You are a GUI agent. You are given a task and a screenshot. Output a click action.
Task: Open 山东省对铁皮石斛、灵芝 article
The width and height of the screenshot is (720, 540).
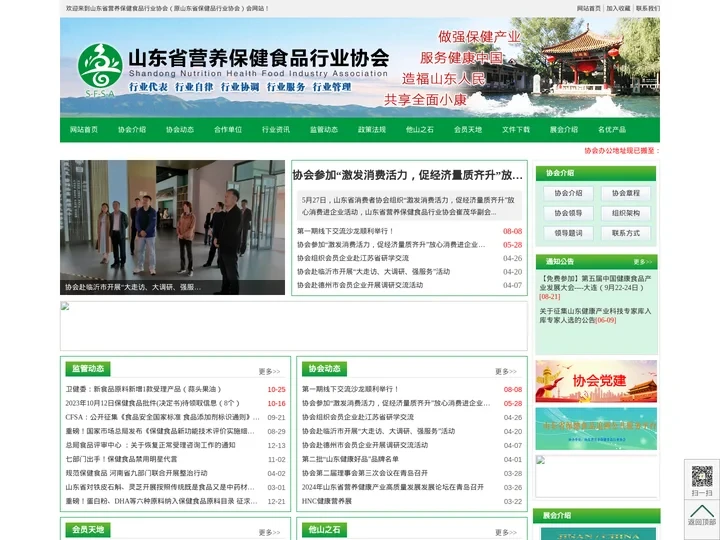click(160, 487)
